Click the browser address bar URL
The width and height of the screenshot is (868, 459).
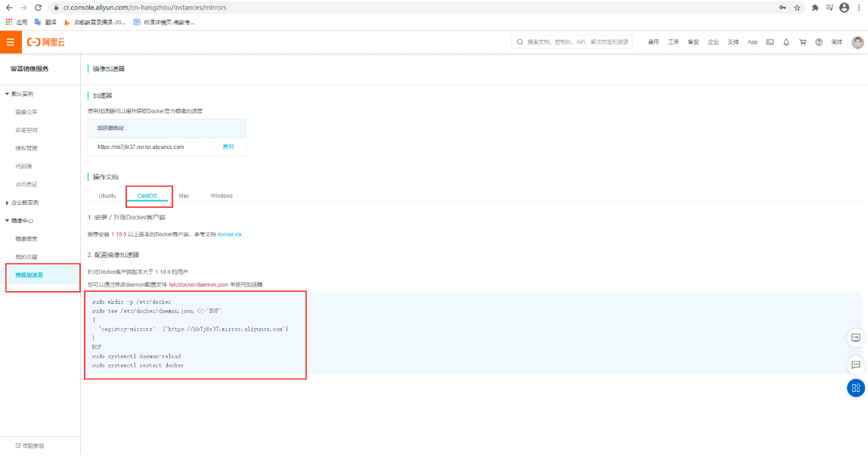[x=145, y=8]
